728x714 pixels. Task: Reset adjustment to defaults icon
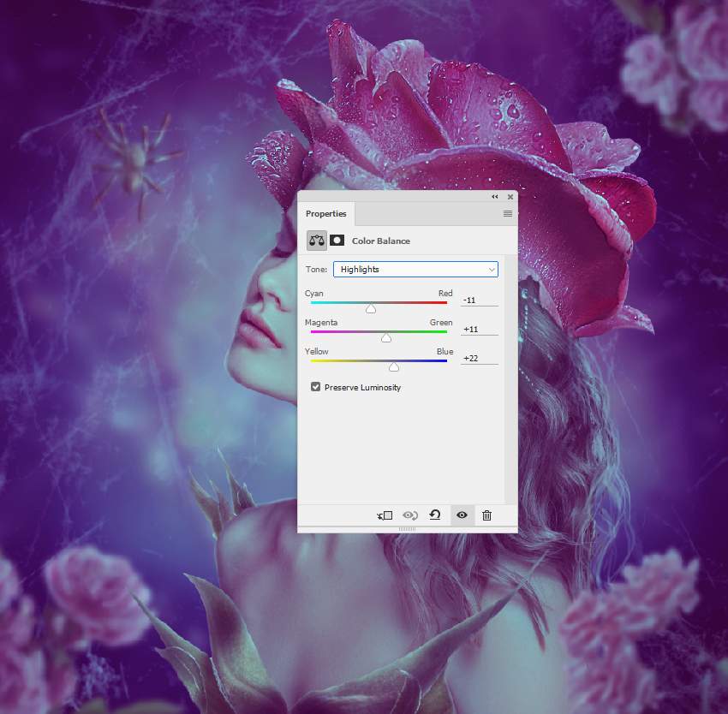pos(435,515)
